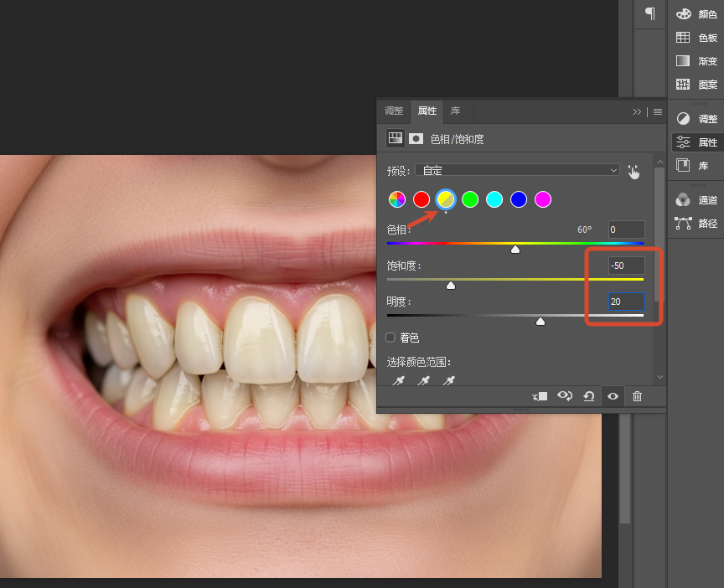Open the 路径 (Paths) panel icon
The height and width of the screenshot is (588, 724).
point(683,224)
